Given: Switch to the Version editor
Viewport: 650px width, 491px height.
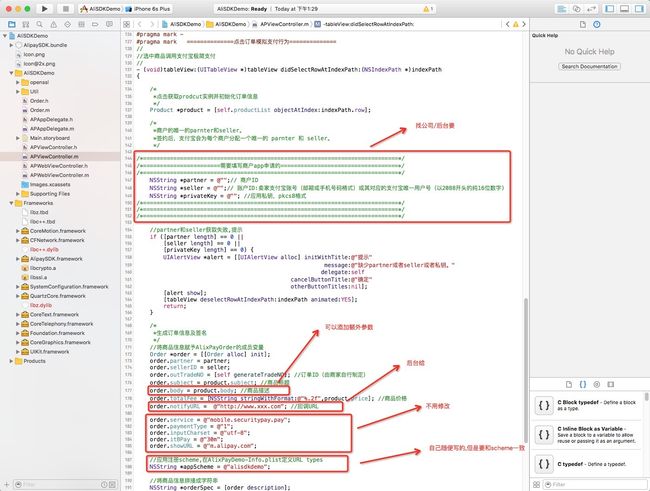Looking at the screenshot, I should (x=591, y=9).
